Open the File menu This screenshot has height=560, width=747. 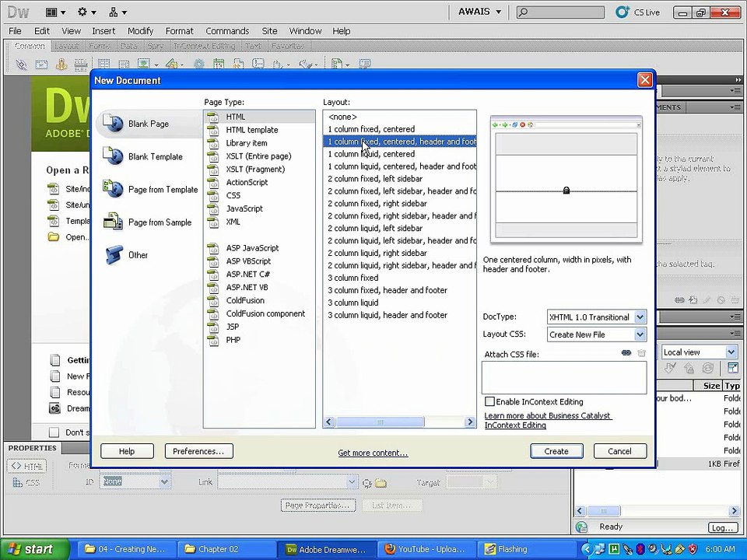pyautogui.click(x=15, y=31)
